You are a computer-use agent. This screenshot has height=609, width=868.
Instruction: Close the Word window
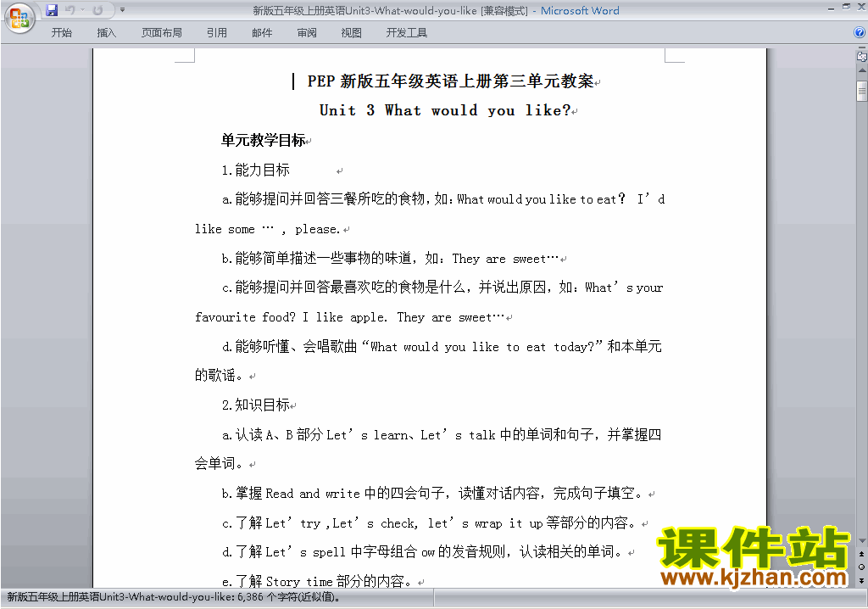click(862, 8)
